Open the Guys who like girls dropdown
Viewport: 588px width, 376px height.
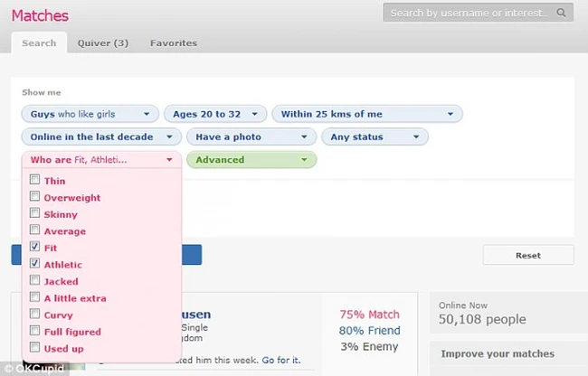pos(89,114)
